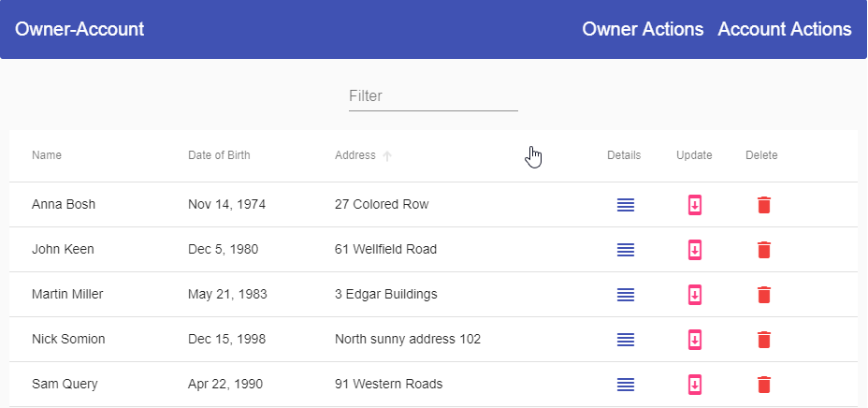Open the Owner Actions menu
Viewport: 868px width, 408px height.
[x=643, y=29]
